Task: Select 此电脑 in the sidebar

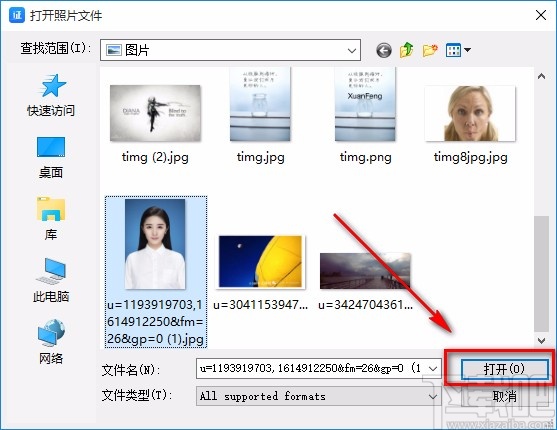Action: (51, 280)
